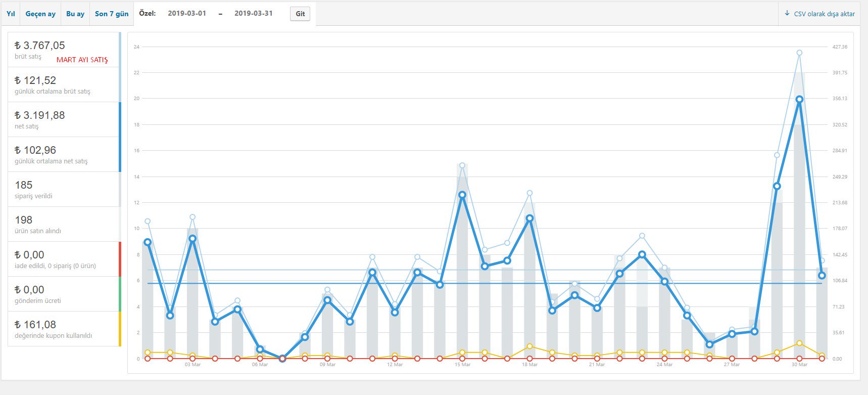Toggle the kupon kullanıldı legend entry

(64, 329)
